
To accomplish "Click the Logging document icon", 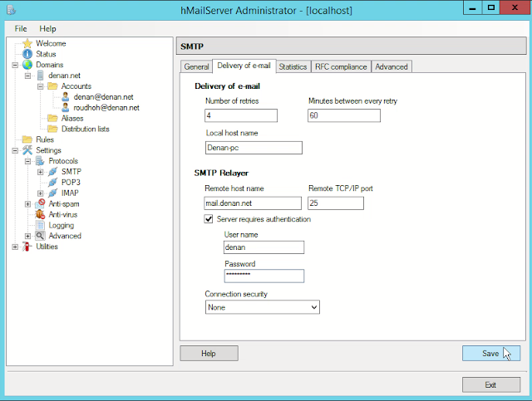I will point(40,225).
